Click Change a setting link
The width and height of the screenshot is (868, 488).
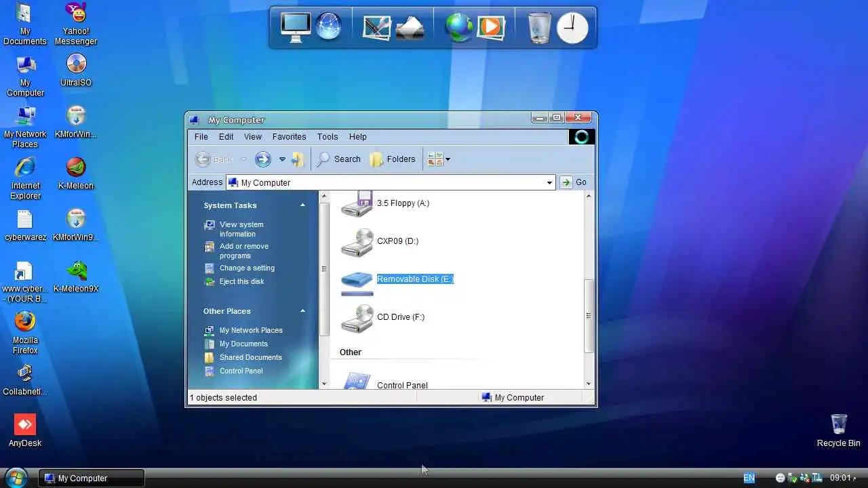[x=239, y=268]
